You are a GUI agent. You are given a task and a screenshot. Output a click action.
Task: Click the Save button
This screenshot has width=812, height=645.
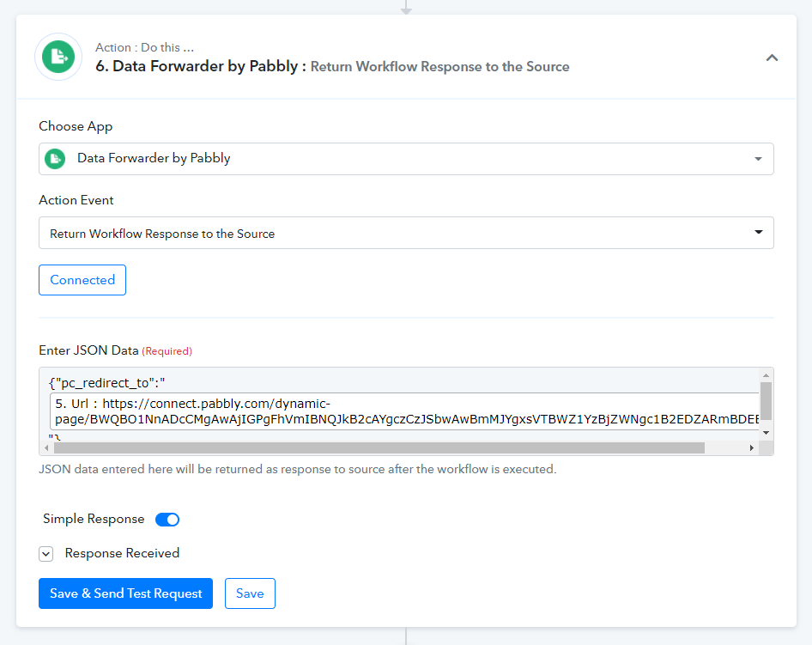pos(250,593)
